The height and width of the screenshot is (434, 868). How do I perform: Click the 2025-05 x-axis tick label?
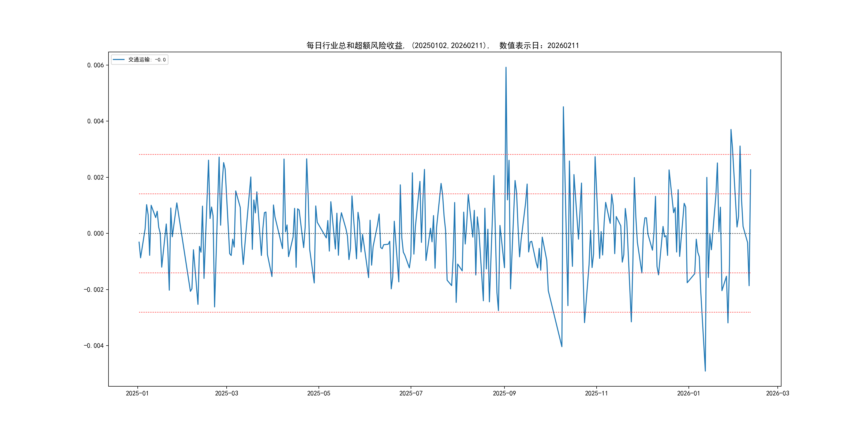(319, 393)
